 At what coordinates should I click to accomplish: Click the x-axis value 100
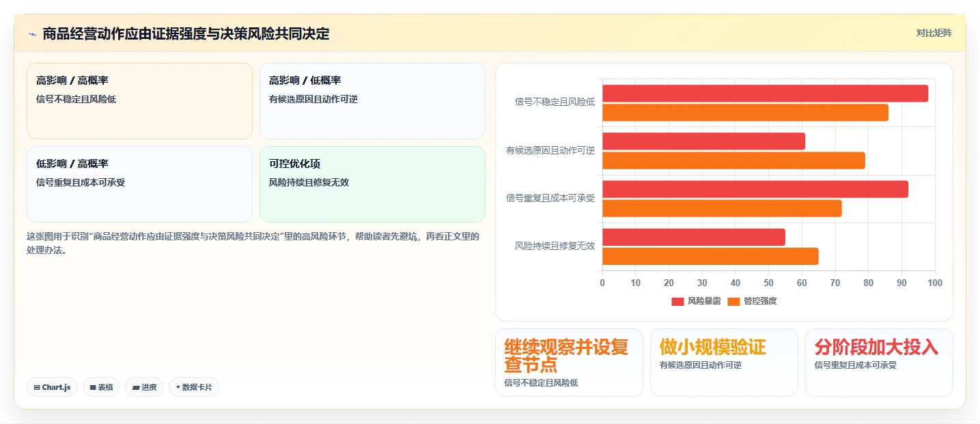click(x=935, y=283)
